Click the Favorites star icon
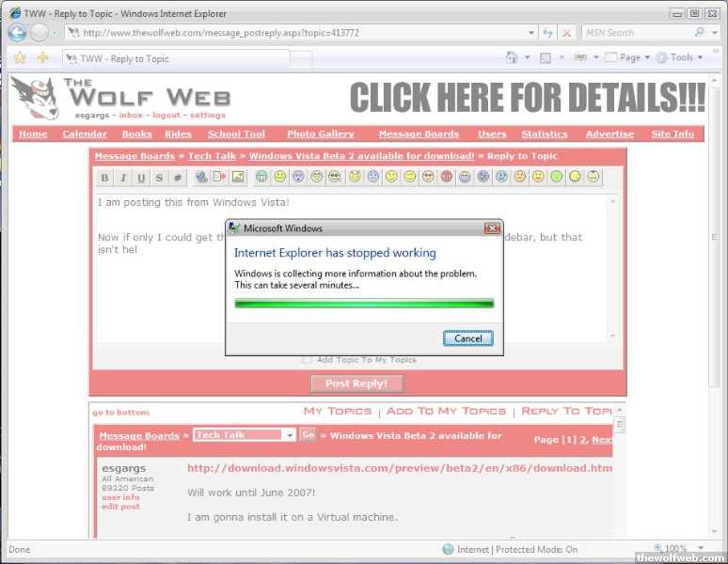 [20, 57]
